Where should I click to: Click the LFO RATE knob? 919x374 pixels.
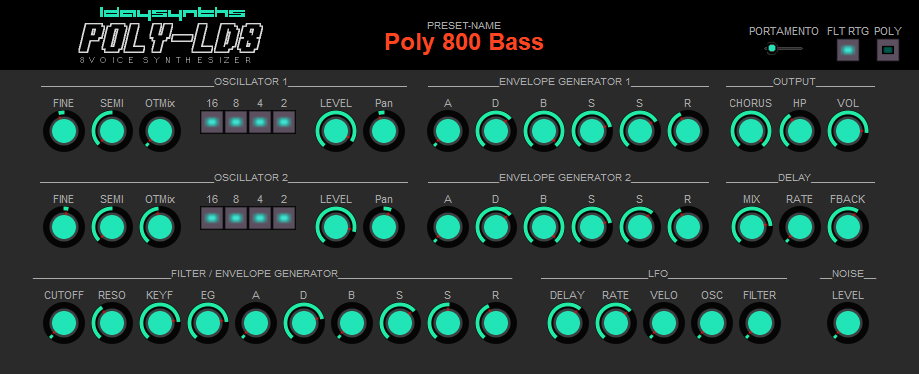(x=615, y=323)
